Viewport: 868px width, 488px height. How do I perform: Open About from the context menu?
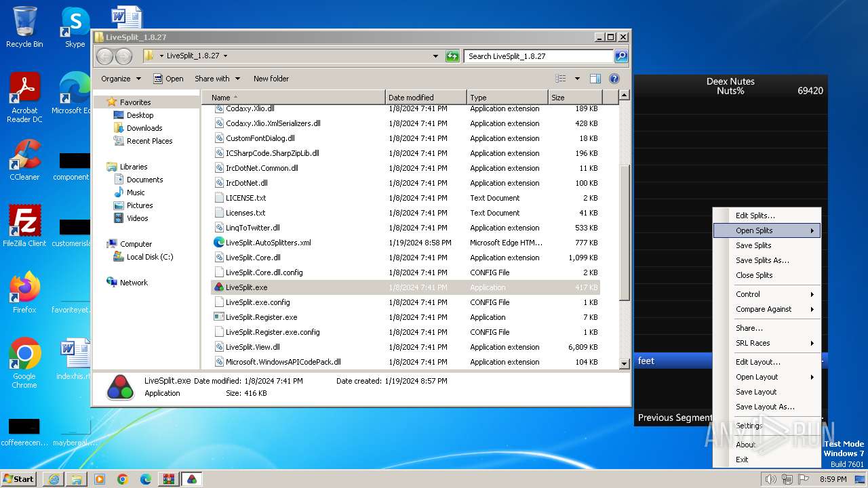tap(767, 445)
